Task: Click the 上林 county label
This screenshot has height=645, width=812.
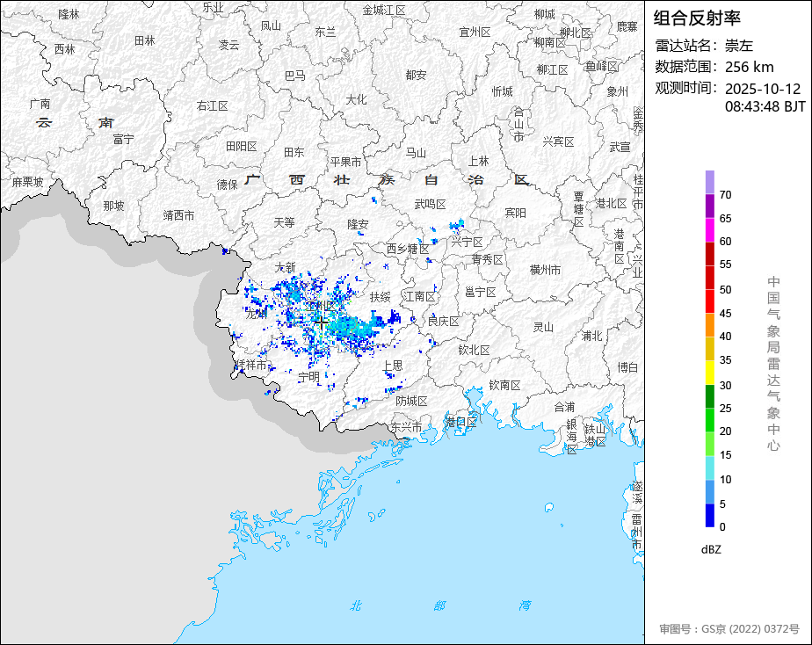Action: click(x=478, y=162)
